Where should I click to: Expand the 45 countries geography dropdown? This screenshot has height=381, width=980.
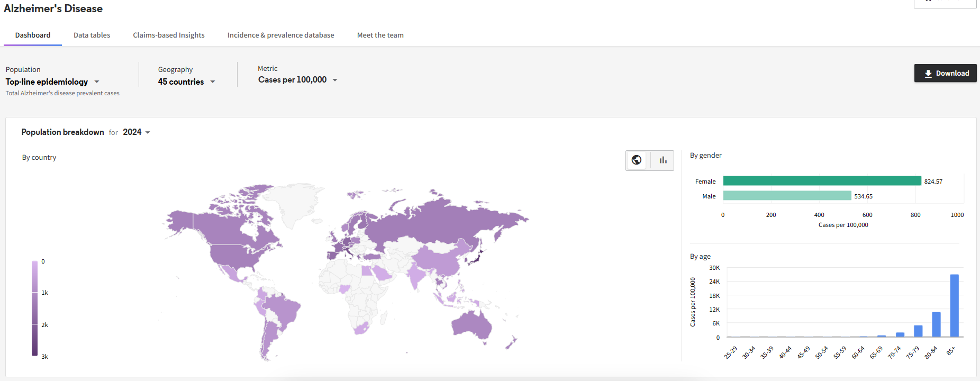(x=186, y=81)
